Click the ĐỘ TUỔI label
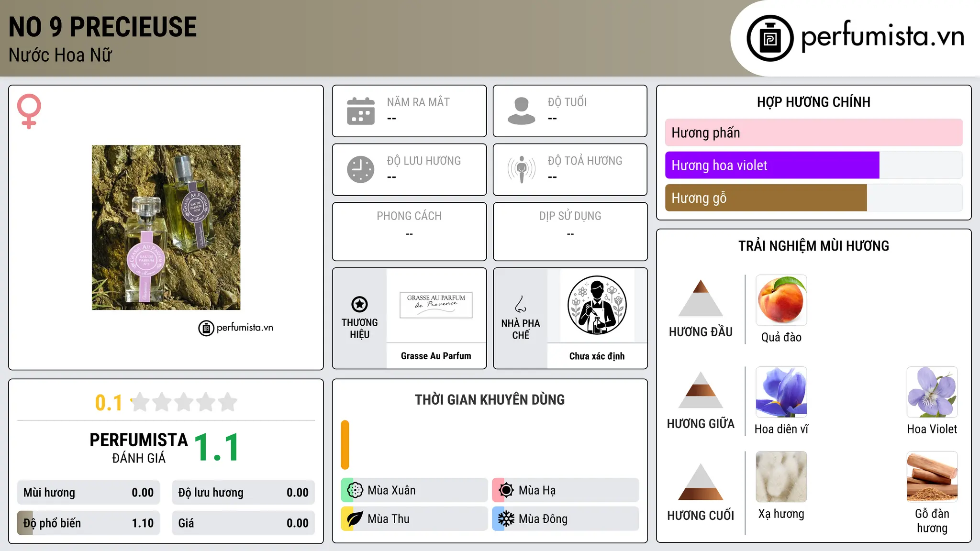Viewport: 980px width, 551px height. coord(567,102)
